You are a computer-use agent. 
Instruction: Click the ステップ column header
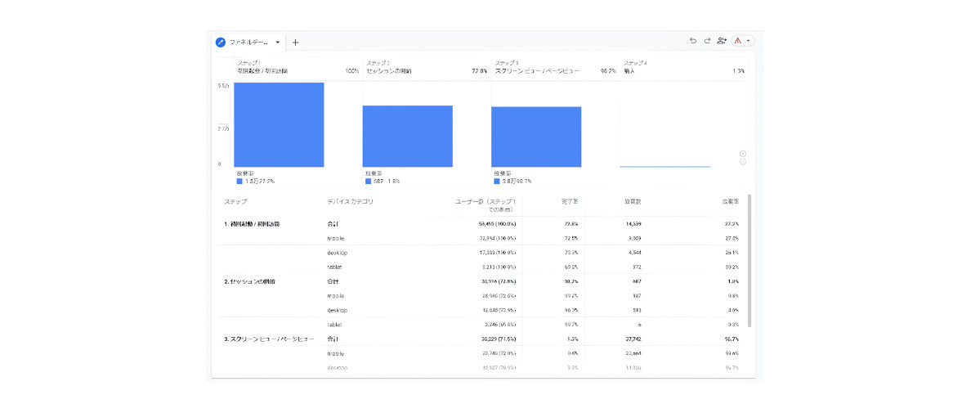coord(235,202)
